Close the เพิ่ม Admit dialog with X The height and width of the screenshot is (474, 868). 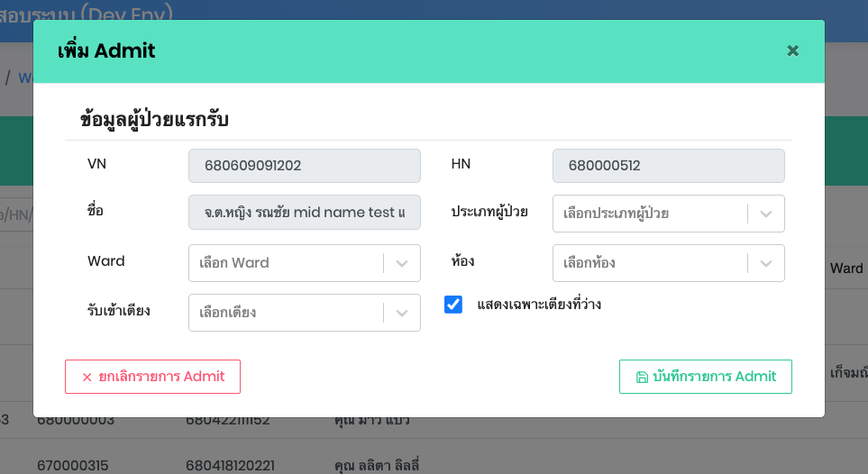point(793,50)
